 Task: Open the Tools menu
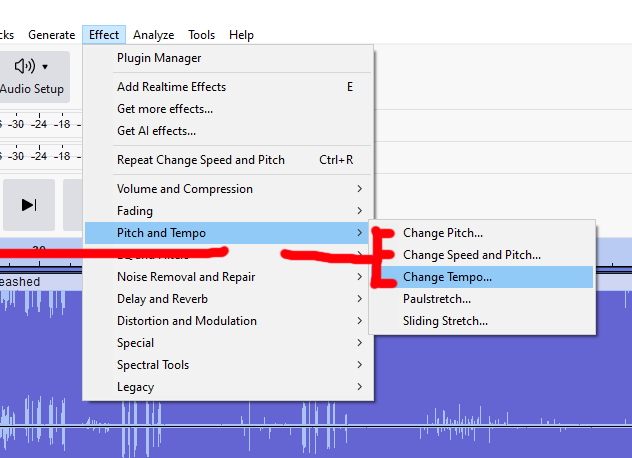[x=201, y=35]
